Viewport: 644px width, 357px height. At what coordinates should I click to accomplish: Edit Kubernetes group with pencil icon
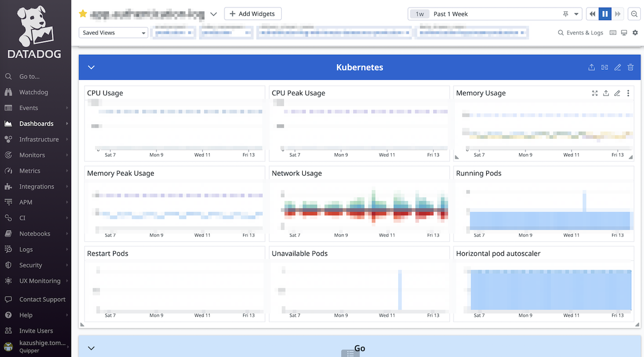(618, 68)
